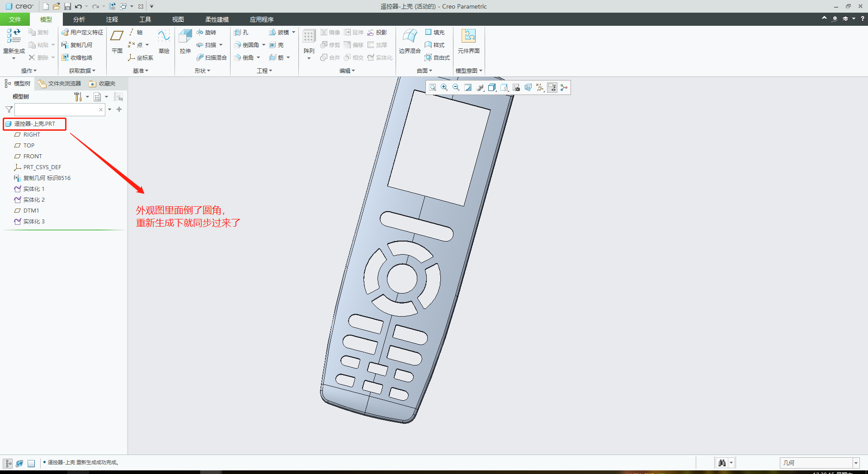Click the Draft (拔模) button

pyautogui.click(x=279, y=33)
